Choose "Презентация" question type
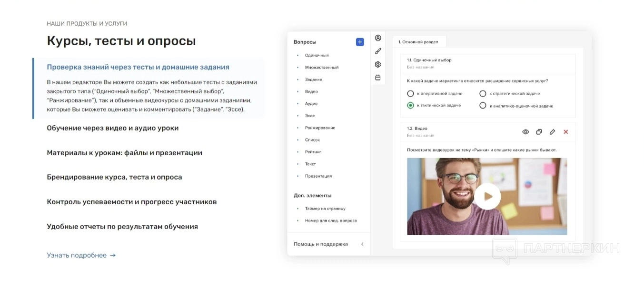 (x=318, y=176)
